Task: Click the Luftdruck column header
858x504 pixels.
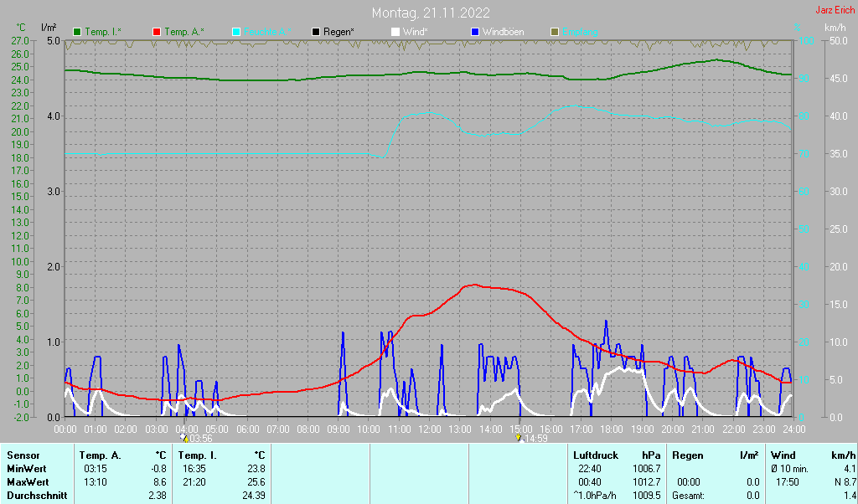Action: coord(597,455)
